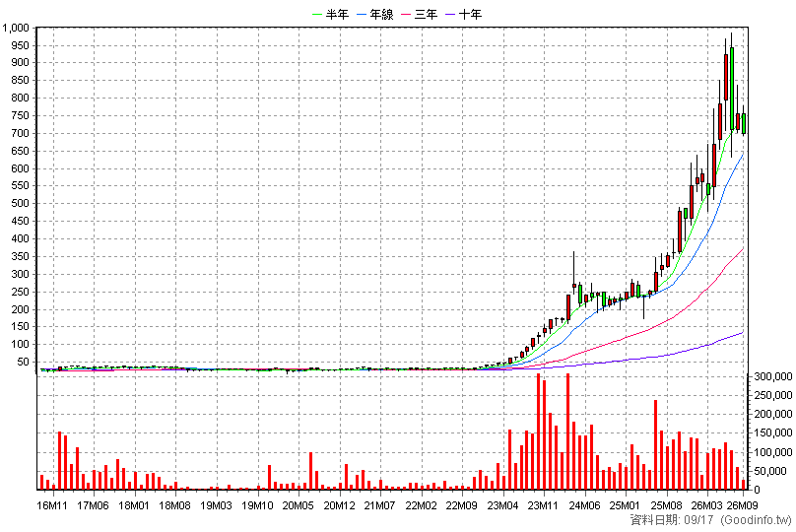The width and height of the screenshot is (796, 532).
Task: Click the 24M06 x-axis date label
Action: [x=584, y=505]
